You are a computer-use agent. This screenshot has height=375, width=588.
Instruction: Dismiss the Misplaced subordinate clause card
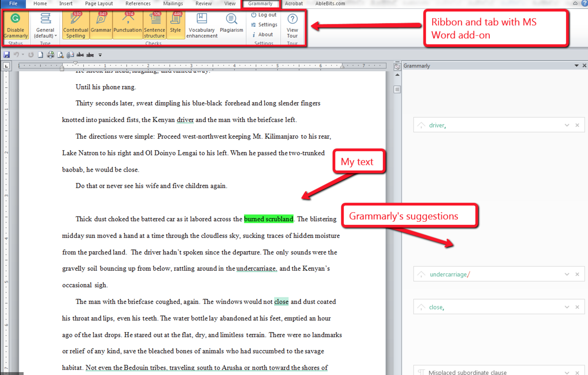(x=577, y=372)
